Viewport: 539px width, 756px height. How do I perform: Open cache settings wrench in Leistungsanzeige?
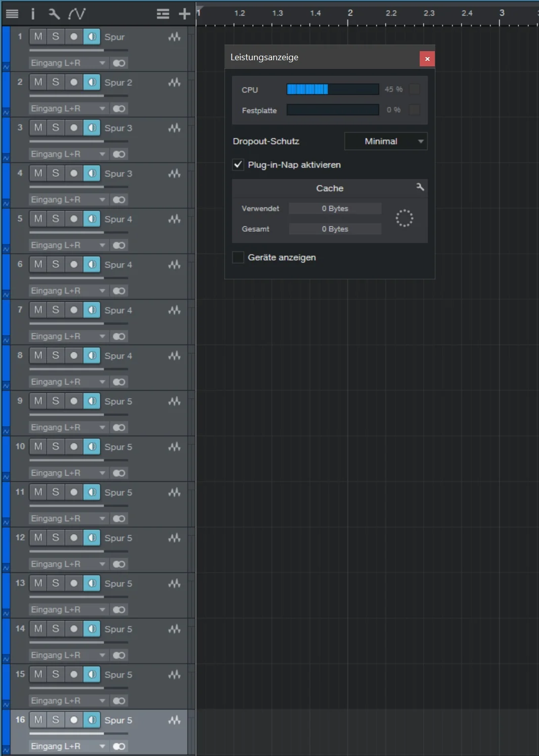pos(420,187)
